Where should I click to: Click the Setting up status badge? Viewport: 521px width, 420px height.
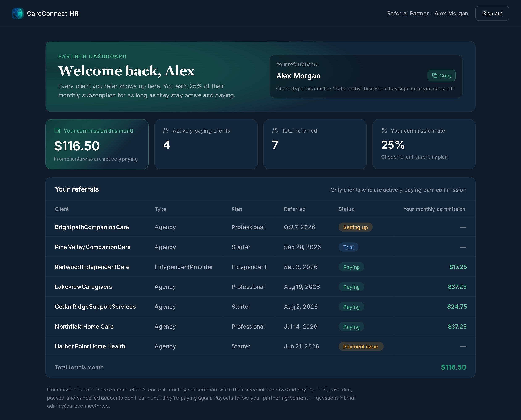click(355, 227)
